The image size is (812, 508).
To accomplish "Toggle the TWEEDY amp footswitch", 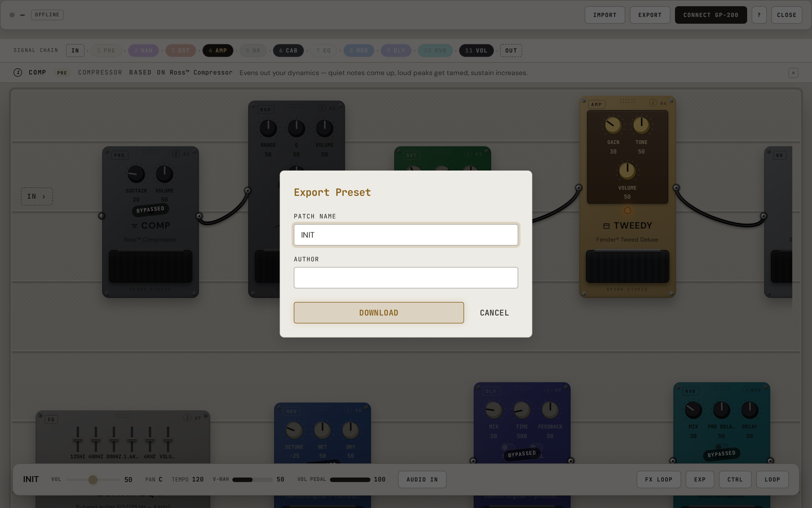I will (x=627, y=266).
